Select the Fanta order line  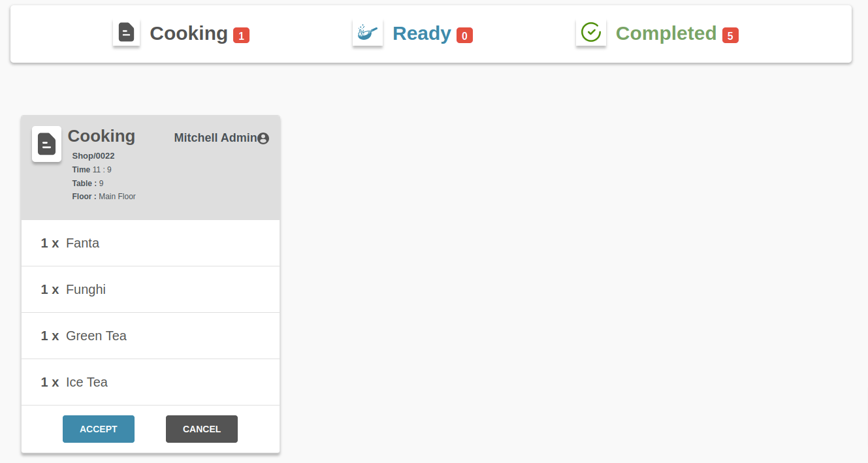click(151, 243)
